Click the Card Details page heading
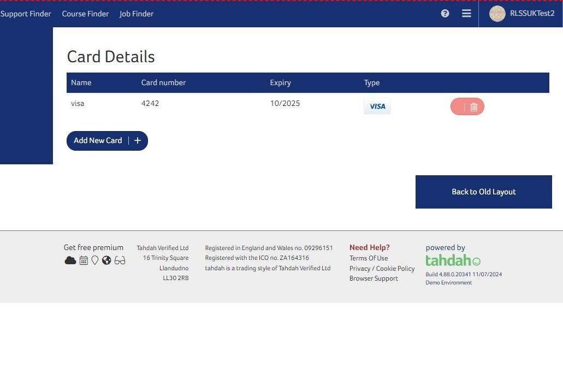 [111, 57]
